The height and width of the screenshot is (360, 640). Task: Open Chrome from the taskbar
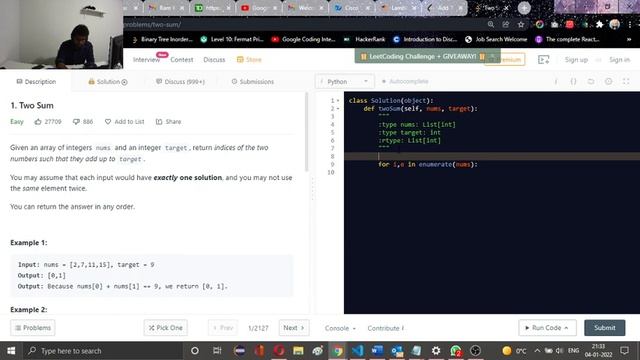click(x=338, y=351)
